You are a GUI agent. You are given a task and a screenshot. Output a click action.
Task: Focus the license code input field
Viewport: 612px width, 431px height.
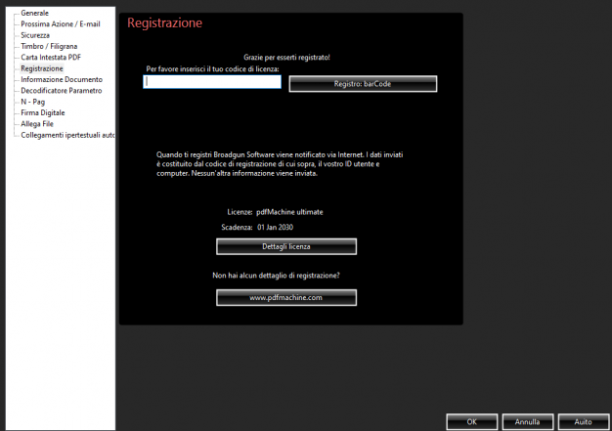click(x=212, y=82)
